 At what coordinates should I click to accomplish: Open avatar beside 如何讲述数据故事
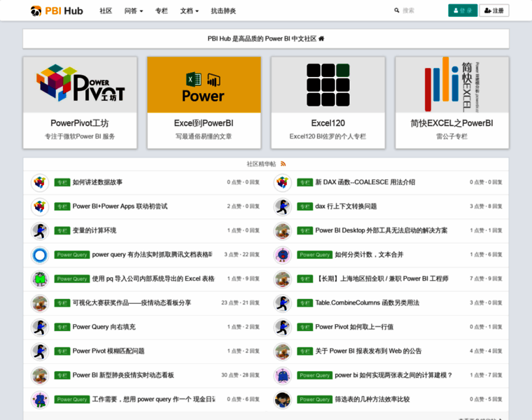coord(40,183)
